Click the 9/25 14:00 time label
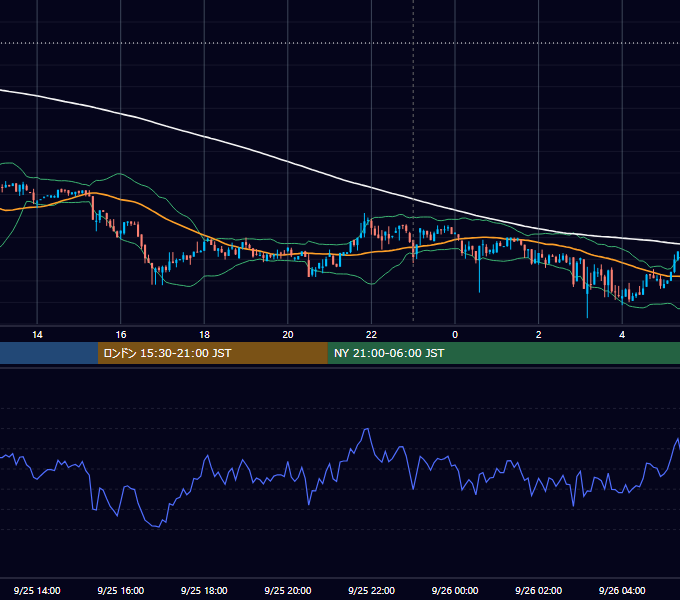Image resolution: width=680 pixels, height=600 pixels. 37,590
